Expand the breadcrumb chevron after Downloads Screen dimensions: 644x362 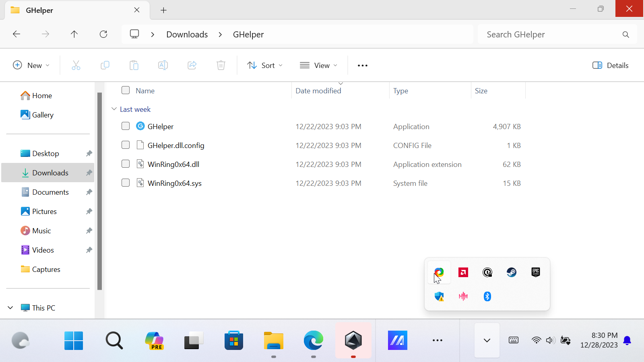click(x=220, y=35)
